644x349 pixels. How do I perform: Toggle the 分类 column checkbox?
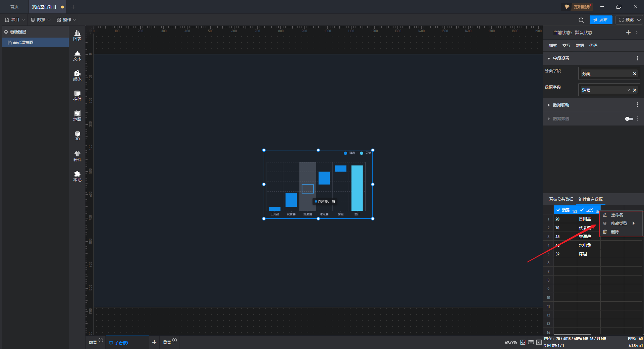click(582, 210)
